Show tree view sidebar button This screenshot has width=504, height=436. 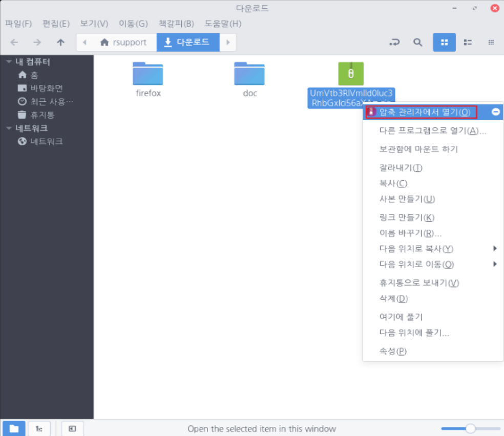(39, 428)
